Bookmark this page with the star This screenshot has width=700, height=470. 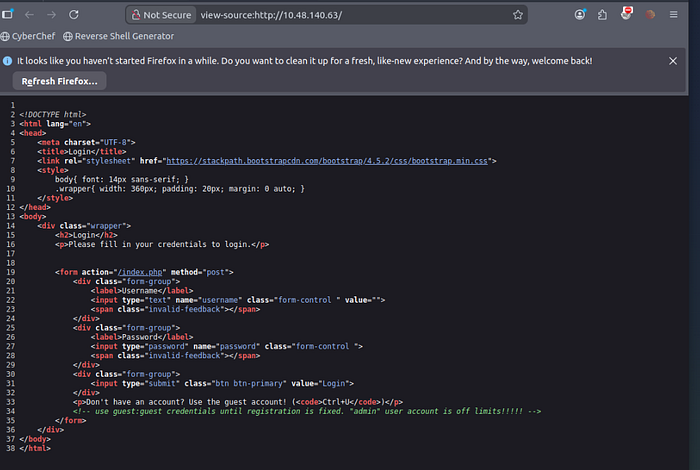(x=518, y=15)
